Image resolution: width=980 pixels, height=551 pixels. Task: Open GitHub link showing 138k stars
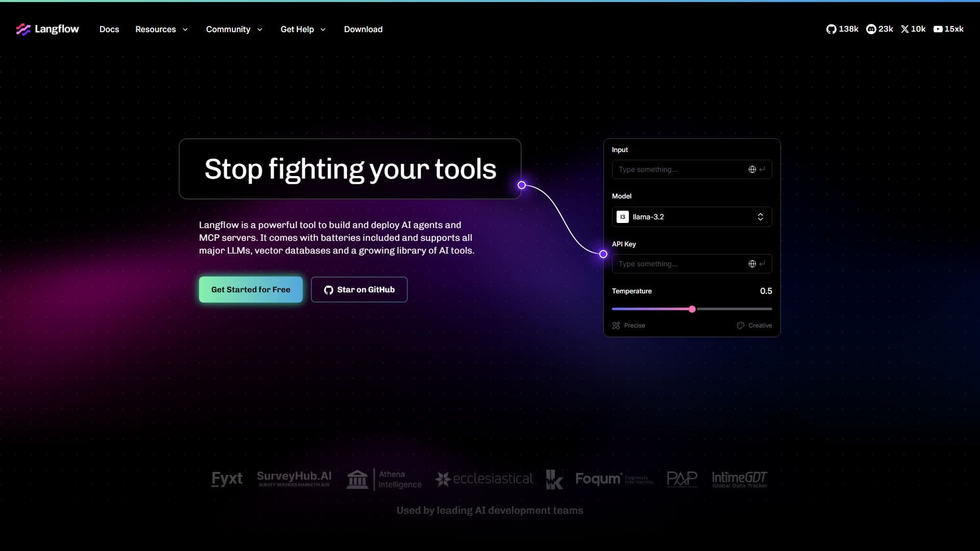(842, 29)
